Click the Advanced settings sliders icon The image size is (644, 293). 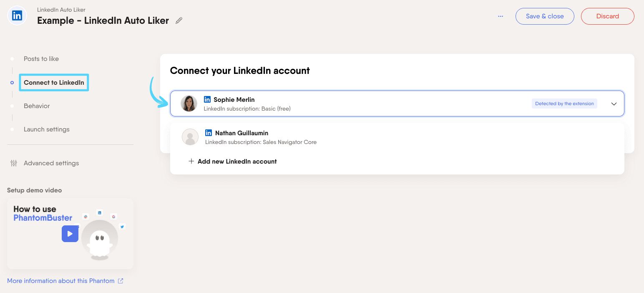coord(14,163)
